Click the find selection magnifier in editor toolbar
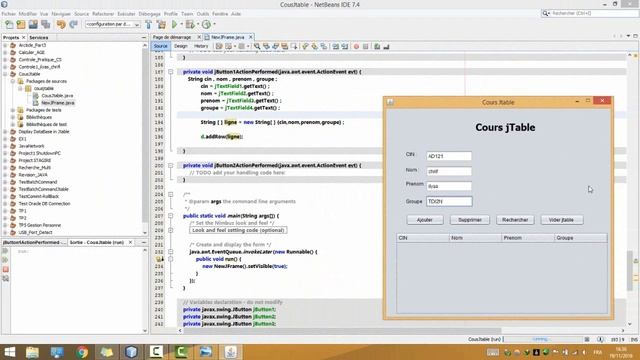Viewport: 640px width, 360px height. 257,47
